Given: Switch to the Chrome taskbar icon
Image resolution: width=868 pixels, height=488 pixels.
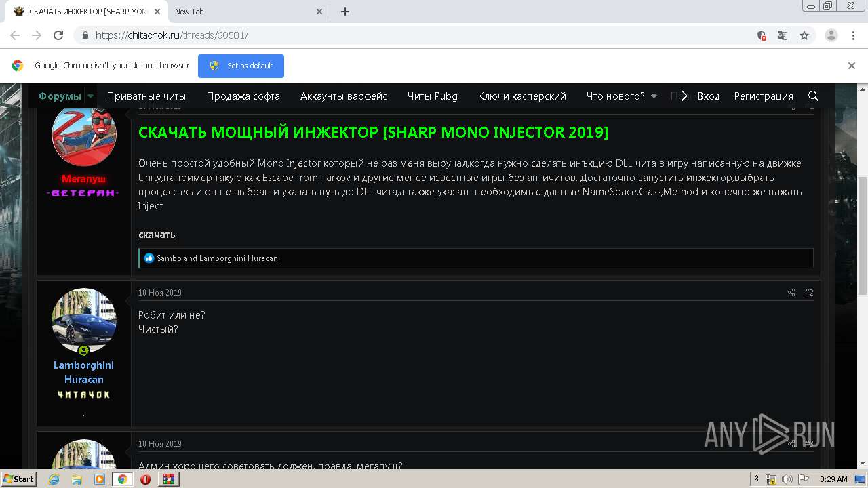Looking at the screenshot, I should click(123, 479).
